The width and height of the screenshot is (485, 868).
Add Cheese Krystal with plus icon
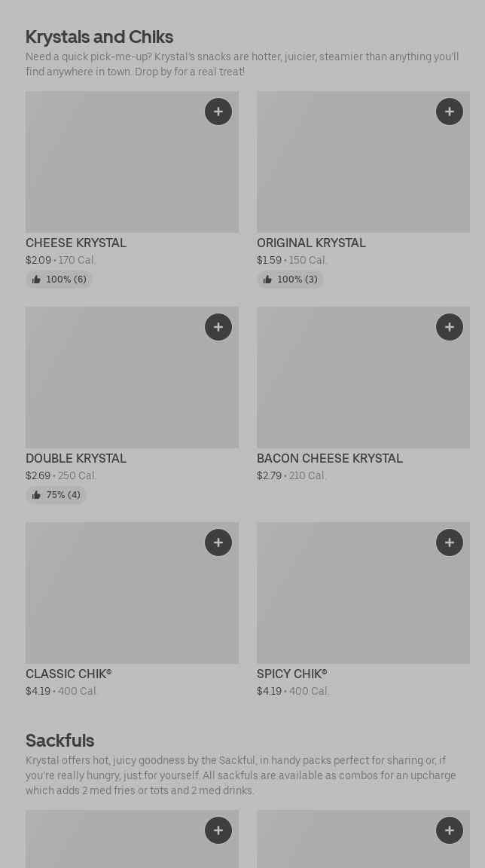[218, 112]
